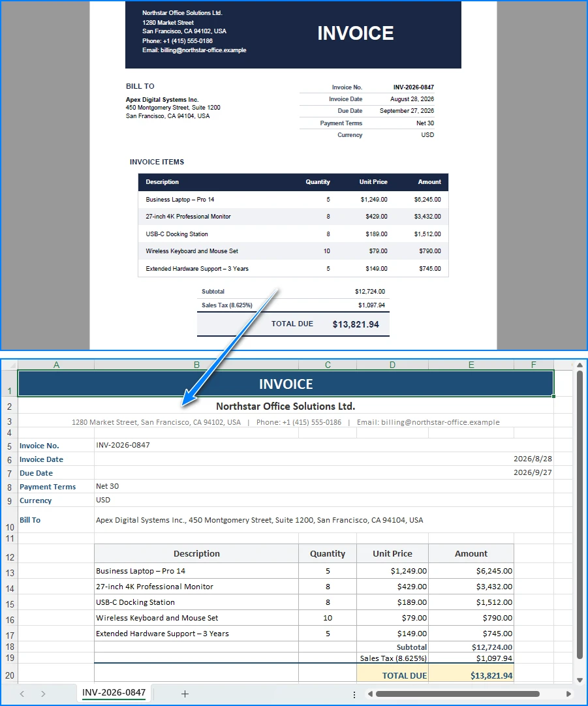Screen dimensions: 588x706
Task: Click 'Sales Tax (8.625%)' spreadsheet cell
Action: (392, 658)
